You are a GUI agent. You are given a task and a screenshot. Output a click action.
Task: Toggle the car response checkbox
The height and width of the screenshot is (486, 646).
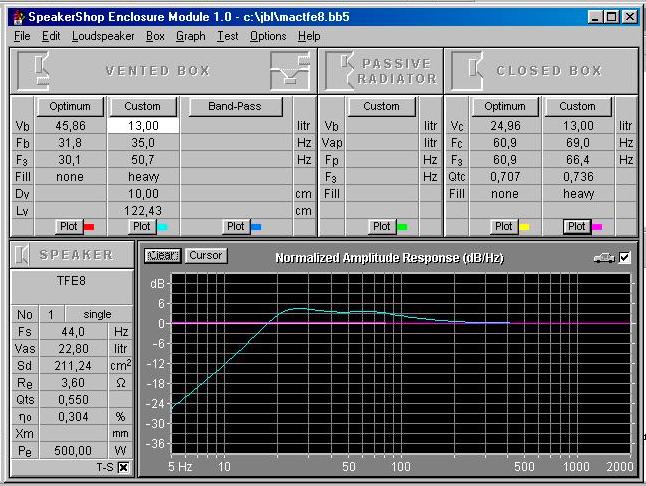pos(624,258)
